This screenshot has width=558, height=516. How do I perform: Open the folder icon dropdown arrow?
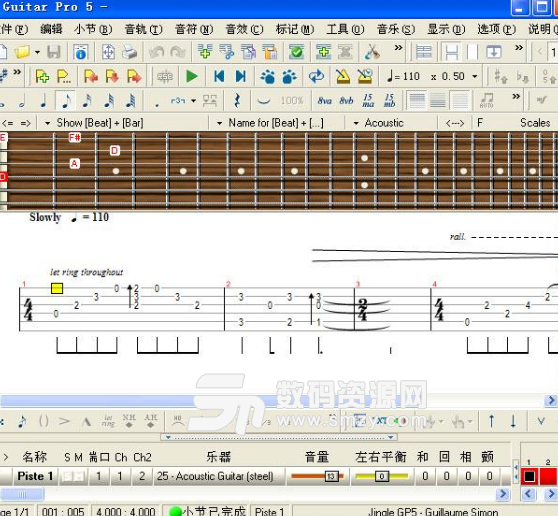tap(37, 52)
